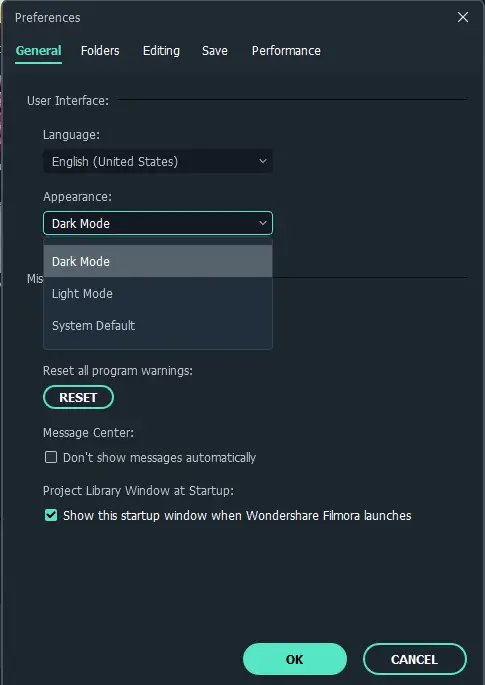Close the Preferences dialog with X

click(463, 17)
